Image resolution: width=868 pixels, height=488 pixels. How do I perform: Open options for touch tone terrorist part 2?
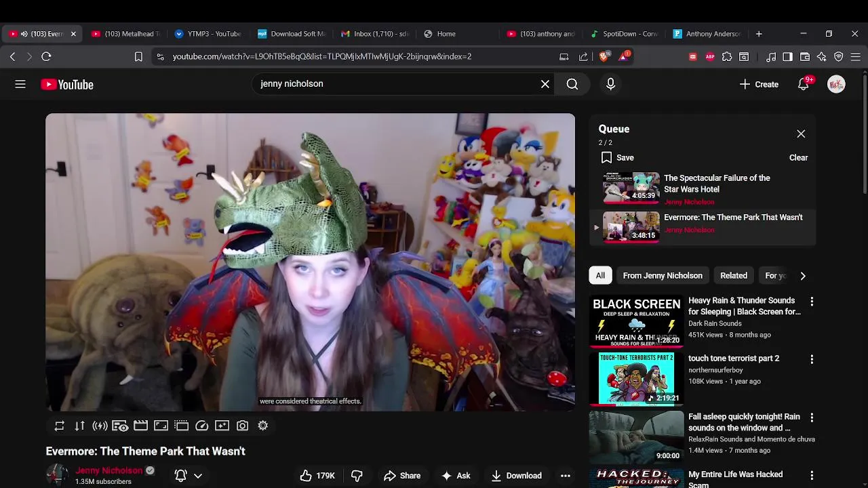click(x=812, y=359)
